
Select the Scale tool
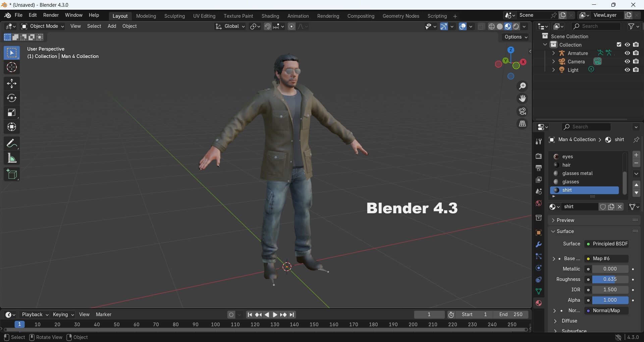[12, 113]
